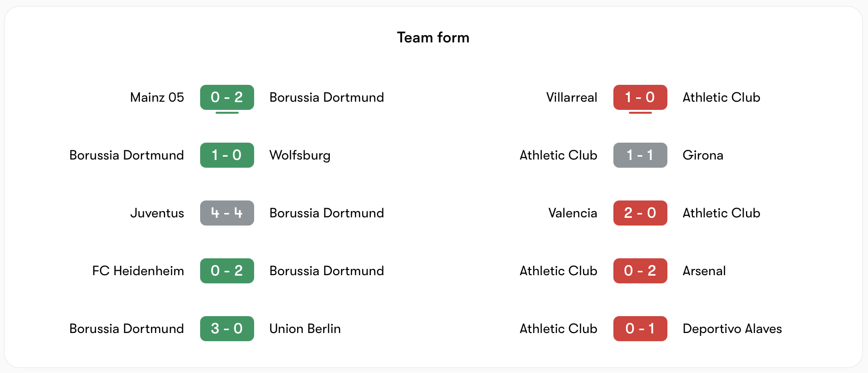
Task: Select the Juventus team name
Action: point(157,213)
